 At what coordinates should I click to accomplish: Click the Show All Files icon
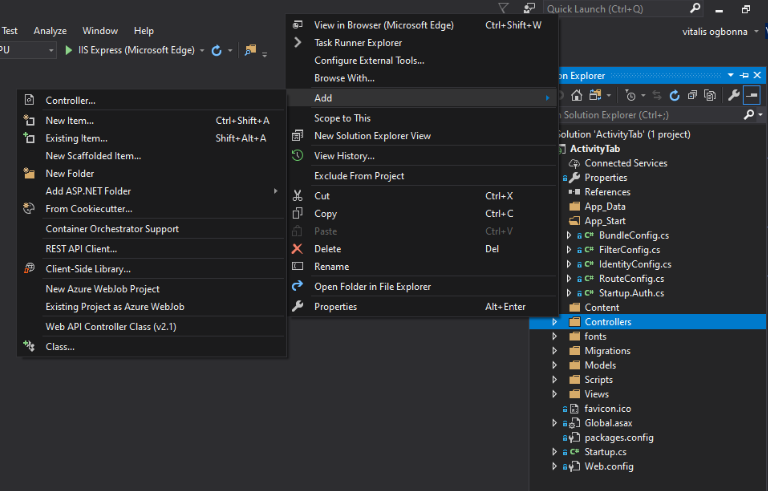(x=710, y=96)
